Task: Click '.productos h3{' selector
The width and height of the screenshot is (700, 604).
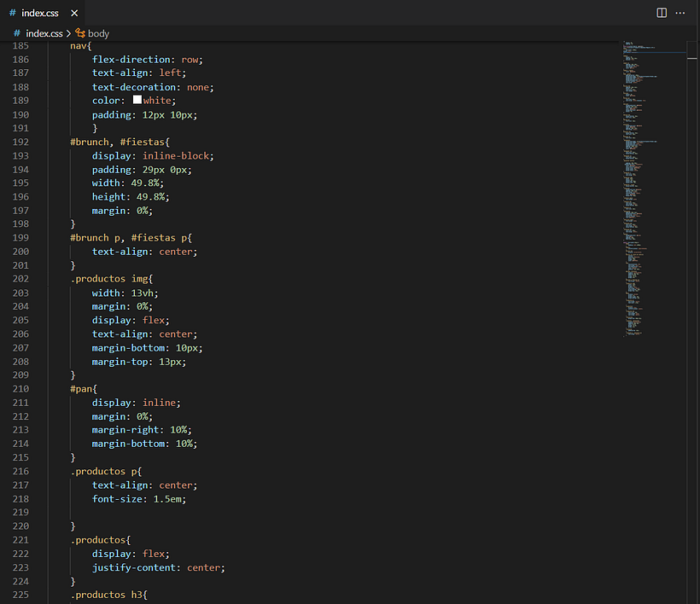Action: (x=108, y=595)
